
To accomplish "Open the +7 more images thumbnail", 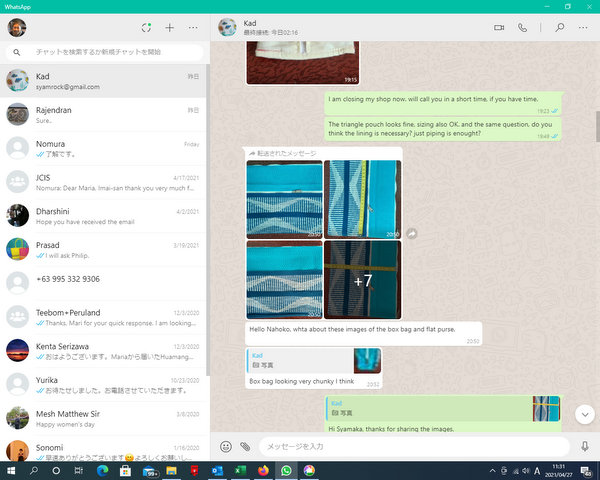I will click(362, 280).
